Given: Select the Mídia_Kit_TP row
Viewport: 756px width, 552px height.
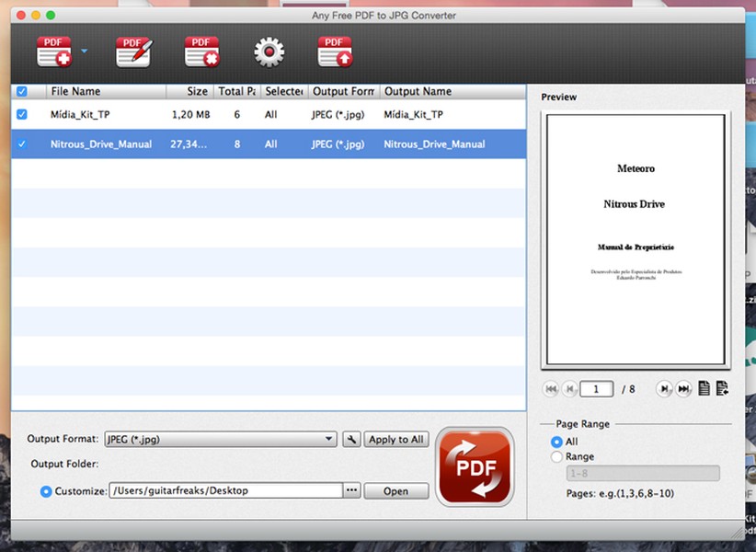Looking at the screenshot, I should (x=269, y=114).
